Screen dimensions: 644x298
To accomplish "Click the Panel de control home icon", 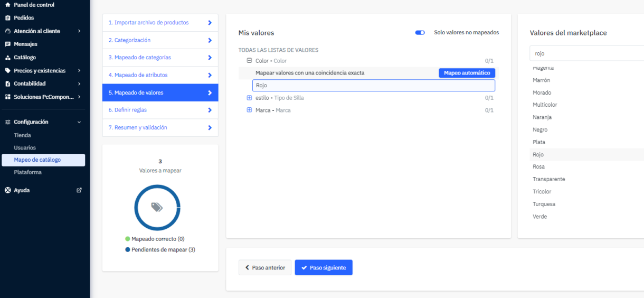I will (x=8, y=5).
